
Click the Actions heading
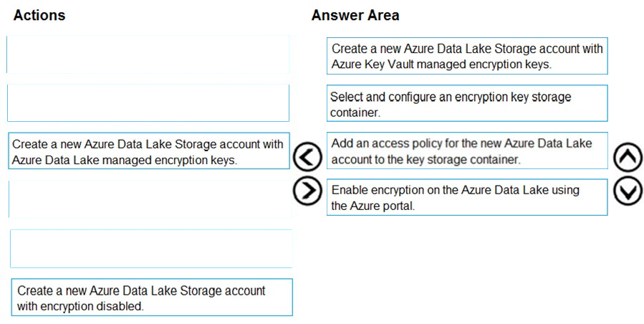pos(39,15)
